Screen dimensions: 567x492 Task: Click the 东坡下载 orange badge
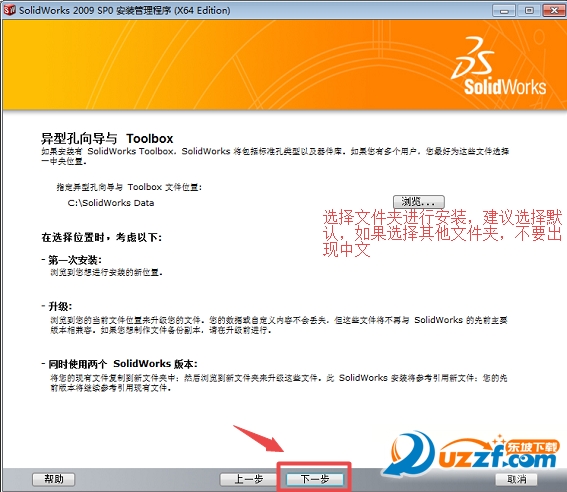coord(532,448)
